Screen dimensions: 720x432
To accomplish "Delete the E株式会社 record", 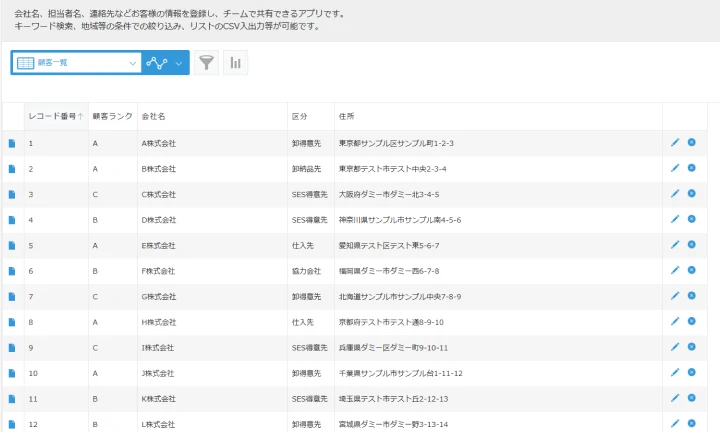I will click(692, 245).
